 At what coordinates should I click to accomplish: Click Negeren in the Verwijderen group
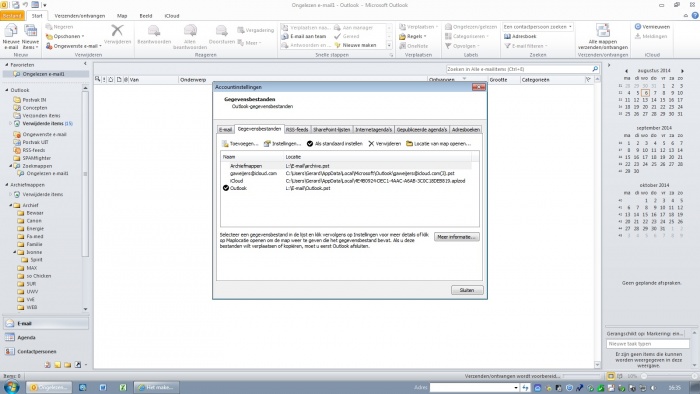click(x=59, y=27)
